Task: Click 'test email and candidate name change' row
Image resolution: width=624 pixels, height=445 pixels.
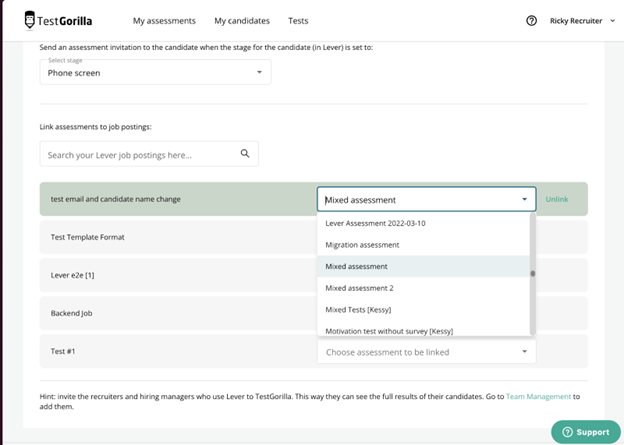Action: (314, 199)
